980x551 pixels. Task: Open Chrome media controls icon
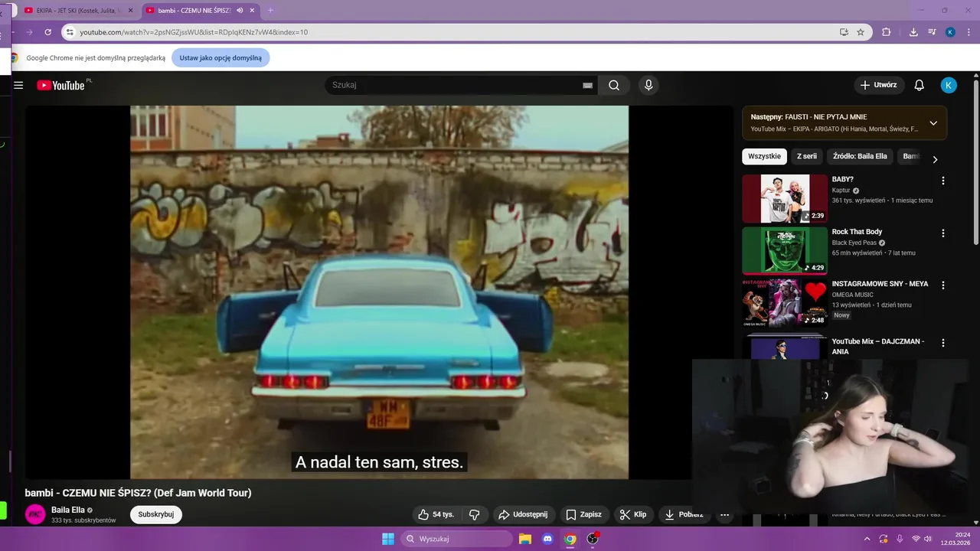click(932, 32)
